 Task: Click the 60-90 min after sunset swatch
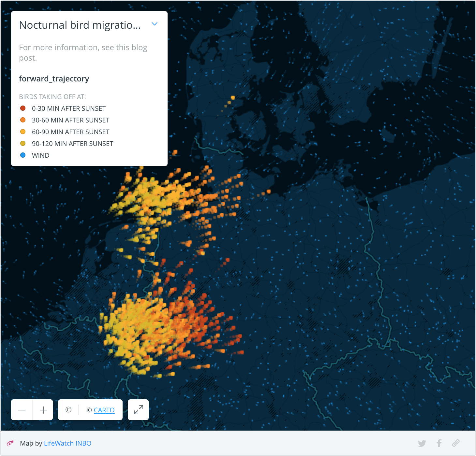[x=23, y=132]
